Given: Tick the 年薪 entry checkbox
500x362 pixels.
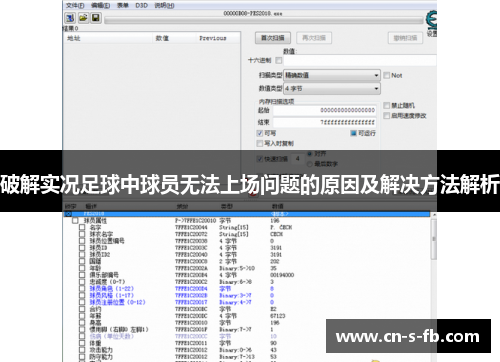Looking at the screenshot, I should pyautogui.click(x=82, y=316).
